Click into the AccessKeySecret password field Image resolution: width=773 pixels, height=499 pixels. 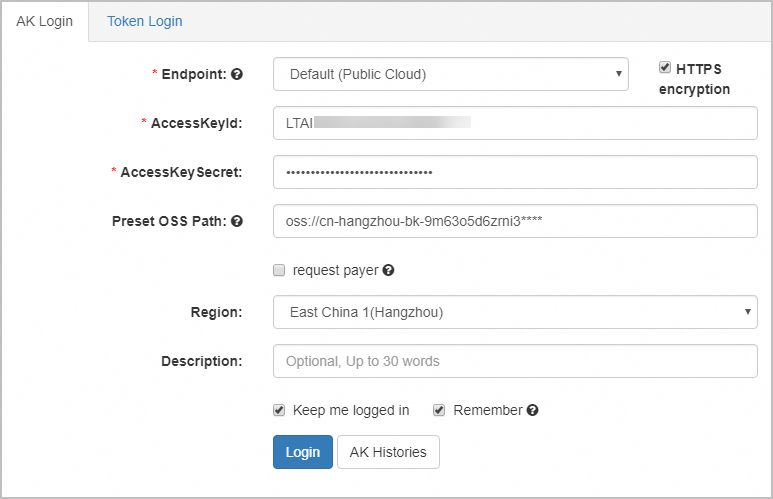(515, 172)
